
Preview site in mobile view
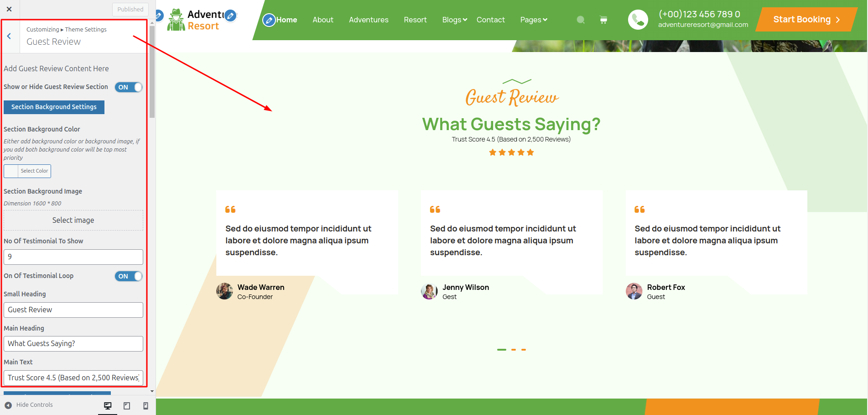[145, 405]
